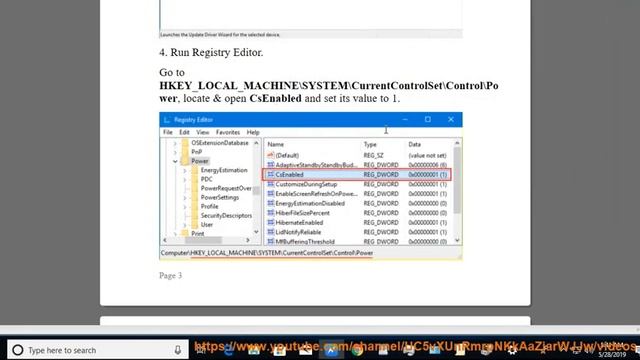Click the HibernateEnabled value icon

(271, 222)
